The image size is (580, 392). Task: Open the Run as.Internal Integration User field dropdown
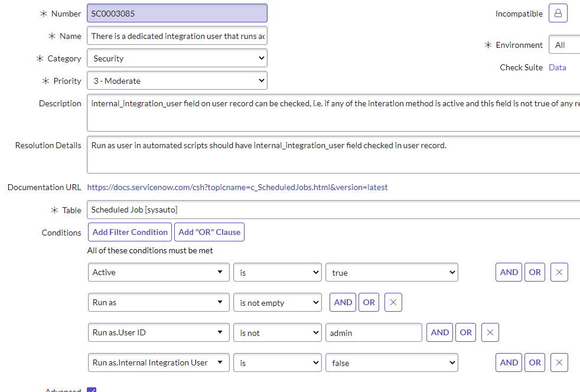pyautogui.click(x=159, y=363)
